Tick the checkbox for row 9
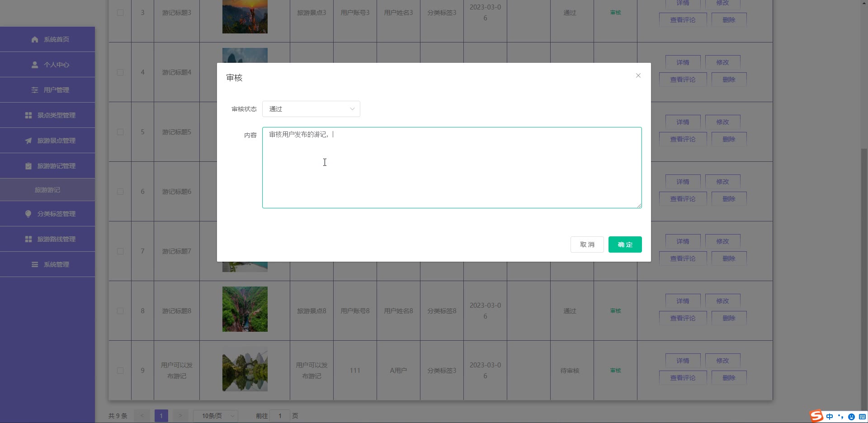868x423 pixels. (120, 371)
